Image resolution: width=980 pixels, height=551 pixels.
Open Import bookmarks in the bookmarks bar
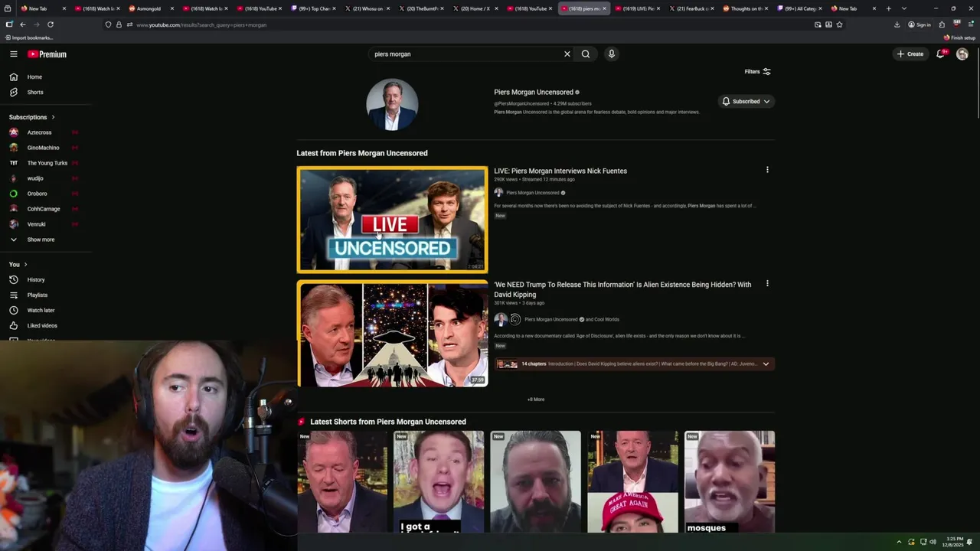28,37
